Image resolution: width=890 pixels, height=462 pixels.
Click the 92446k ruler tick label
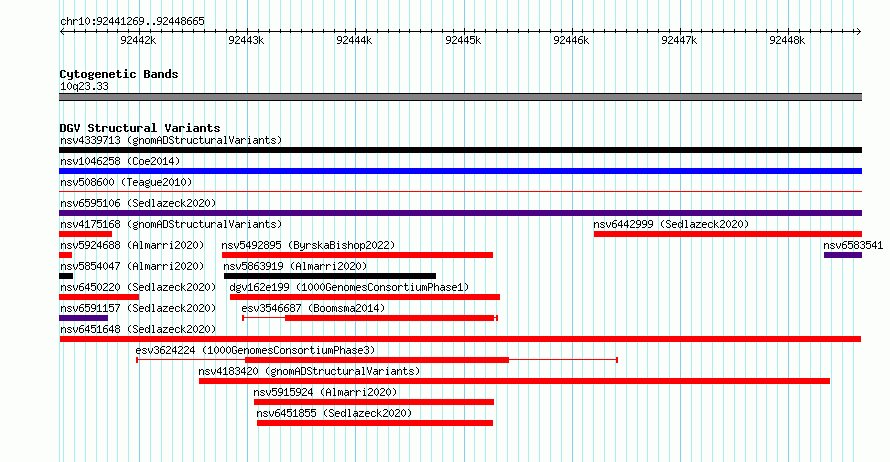tap(571, 40)
